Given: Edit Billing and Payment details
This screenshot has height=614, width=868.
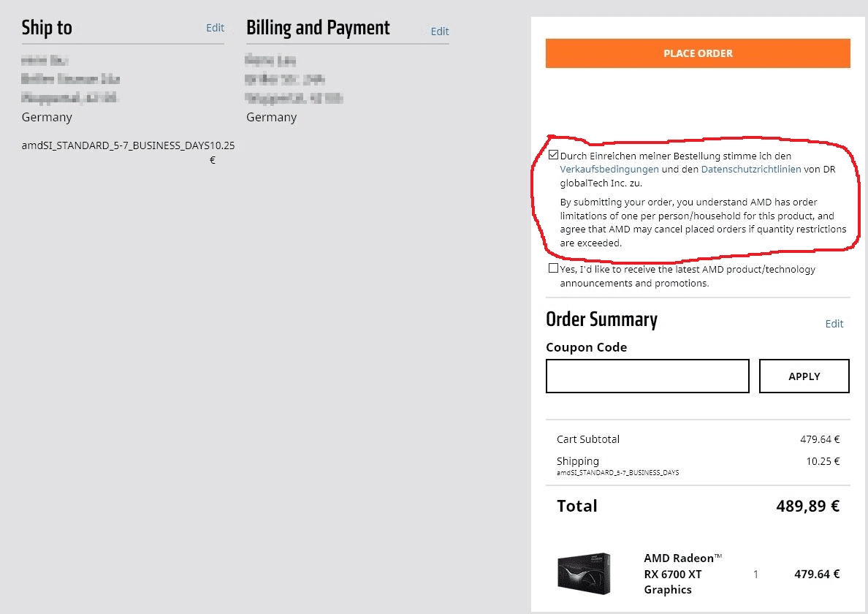Looking at the screenshot, I should click(x=440, y=31).
